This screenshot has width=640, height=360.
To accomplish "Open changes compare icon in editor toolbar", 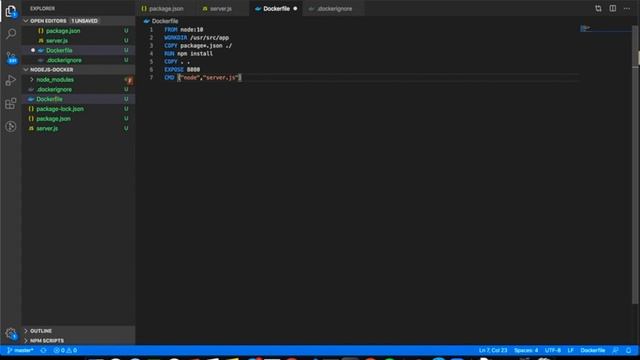I will [598, 9].
